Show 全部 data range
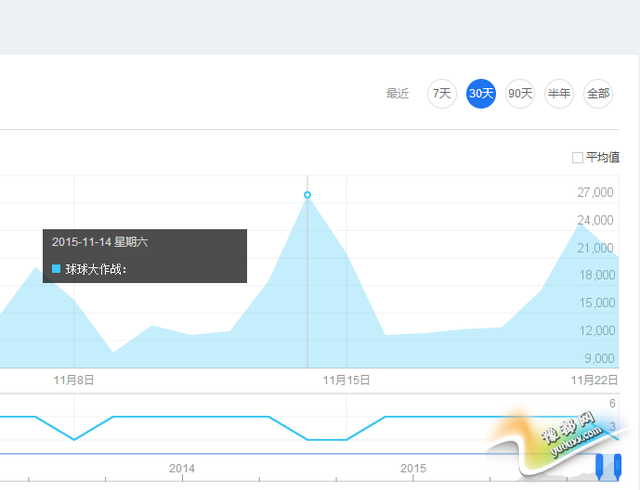Viewport: 640px width, 490px height. (x=598, y=94)
